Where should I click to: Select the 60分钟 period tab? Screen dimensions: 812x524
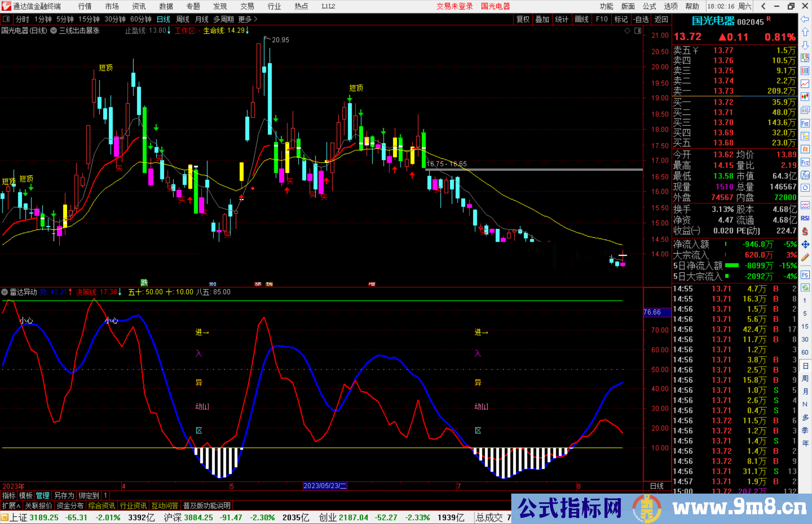(141, 19)
